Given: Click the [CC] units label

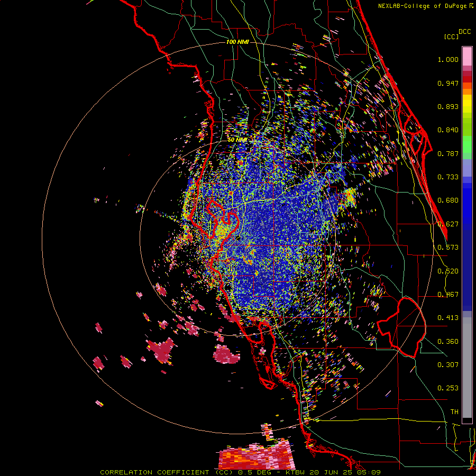Looking at the screenshot, I should (451, 36).
